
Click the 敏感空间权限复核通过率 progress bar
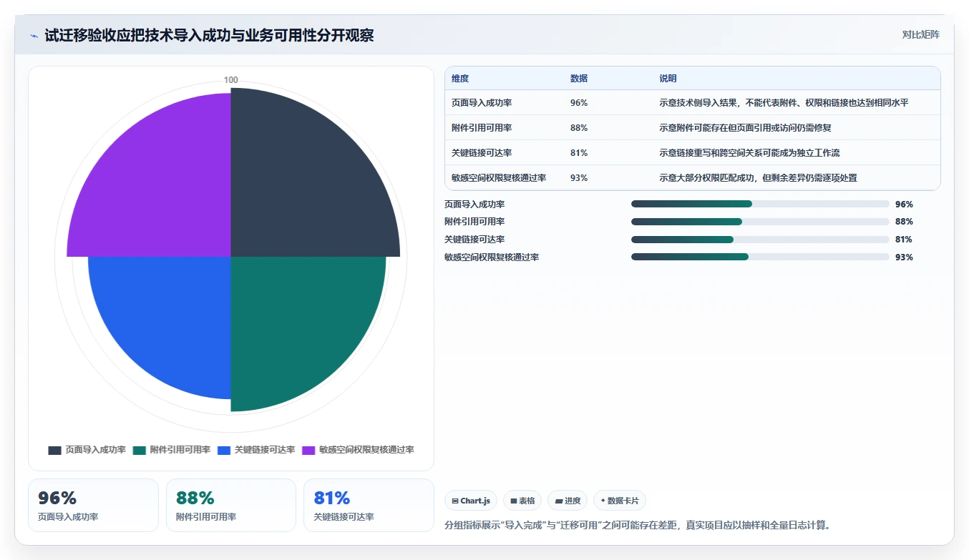click(x=760, y=257)
